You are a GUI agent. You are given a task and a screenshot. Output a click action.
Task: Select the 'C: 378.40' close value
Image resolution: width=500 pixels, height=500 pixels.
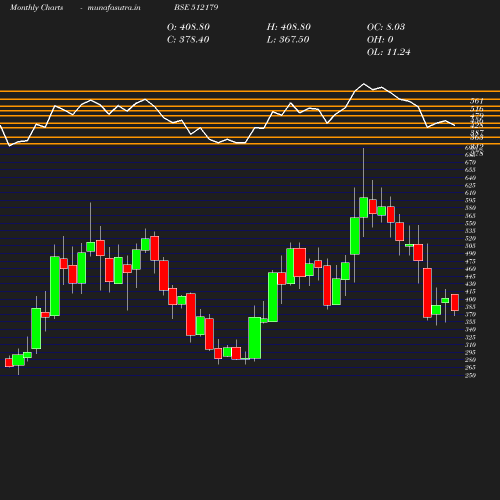(x=188, y=40)
